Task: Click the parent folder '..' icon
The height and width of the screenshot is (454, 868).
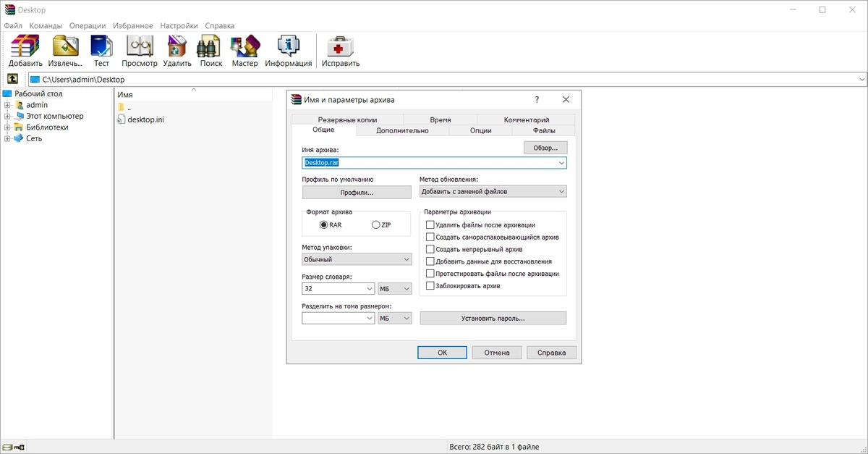Action: (121, 108)
